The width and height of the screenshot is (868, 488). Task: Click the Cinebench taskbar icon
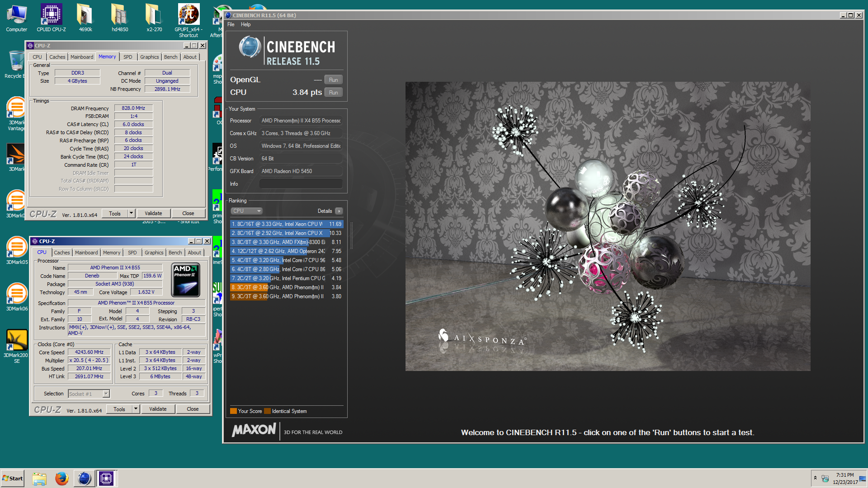pyautogui.click(x=84, y=479)
